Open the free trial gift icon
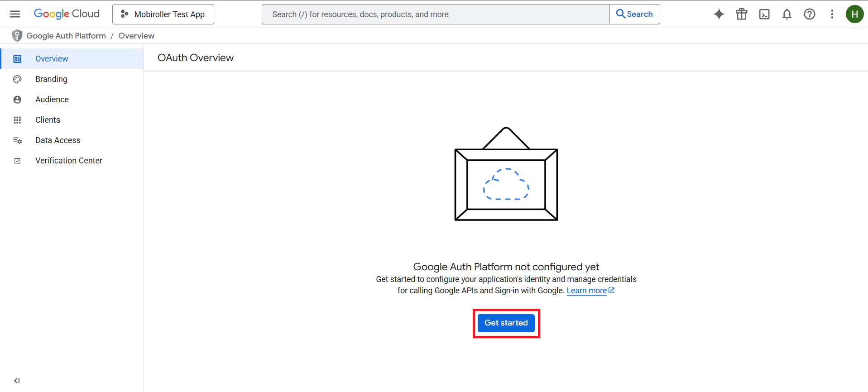This screenshot has height=392, width=868. [x=742, y=14]
